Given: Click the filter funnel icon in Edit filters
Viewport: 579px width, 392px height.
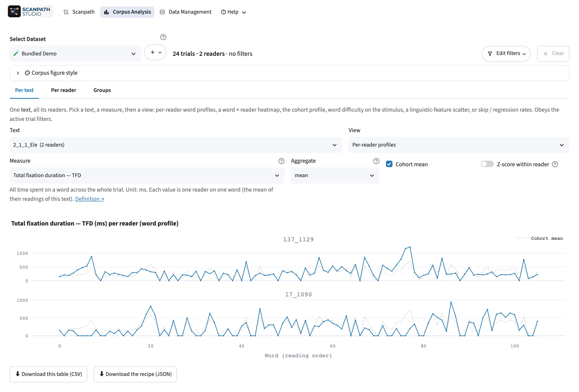Looking at the screenshot, I should tap(490, 54).
